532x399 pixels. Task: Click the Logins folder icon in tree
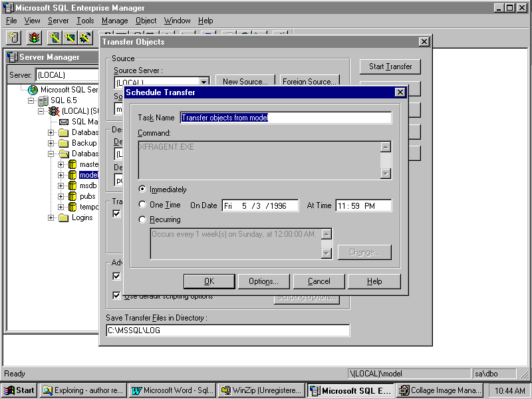click(64, 217)
